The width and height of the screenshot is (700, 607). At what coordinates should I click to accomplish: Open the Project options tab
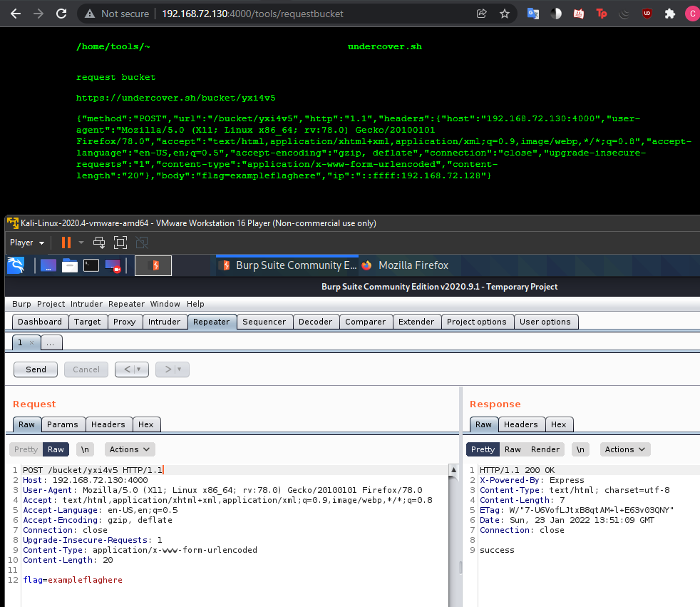click(x=476, y=322)
